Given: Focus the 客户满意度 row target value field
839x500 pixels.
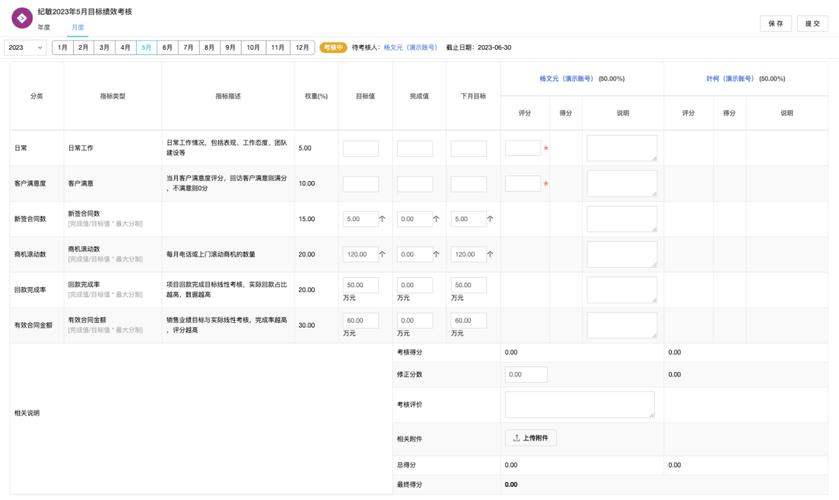Looking at the screenshot, I should point(361,184).
